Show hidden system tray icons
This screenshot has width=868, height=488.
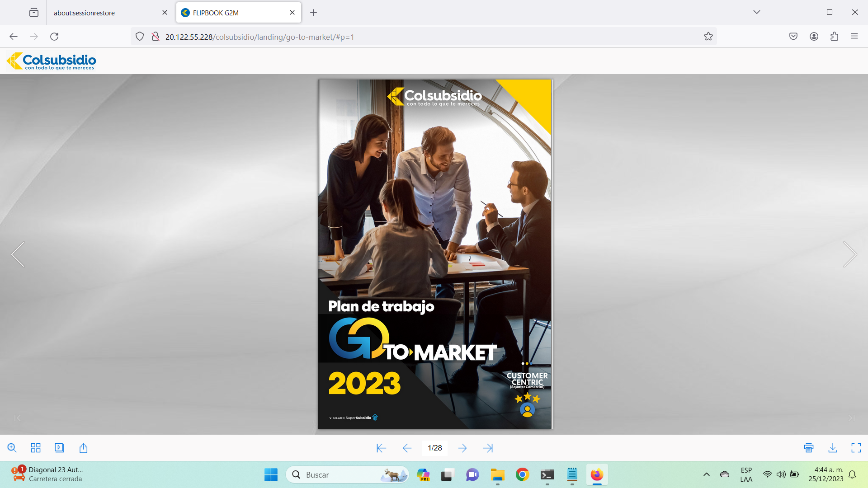pos(707,474)
